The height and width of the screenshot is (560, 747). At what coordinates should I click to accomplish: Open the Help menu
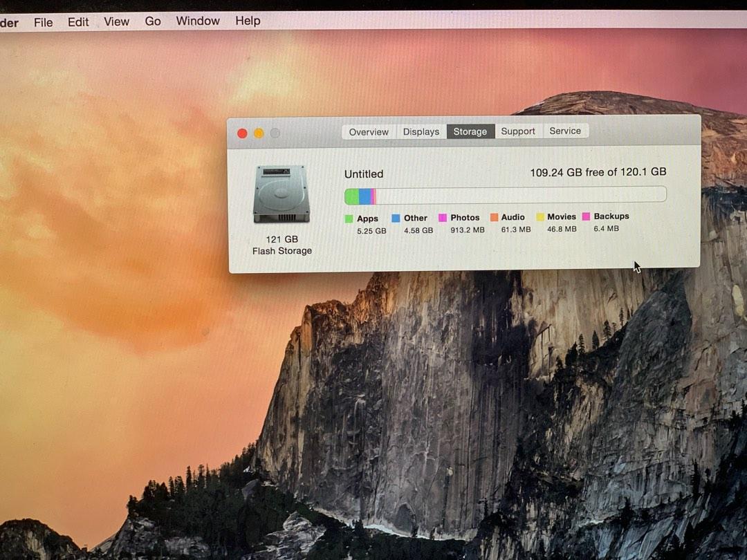[248, 21]
